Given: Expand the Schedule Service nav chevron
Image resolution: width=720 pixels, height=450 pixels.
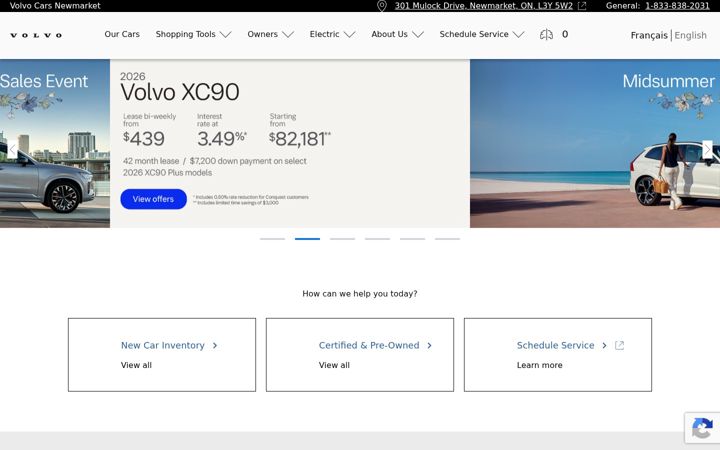Looking at the screenshot, I should [518, 34].
